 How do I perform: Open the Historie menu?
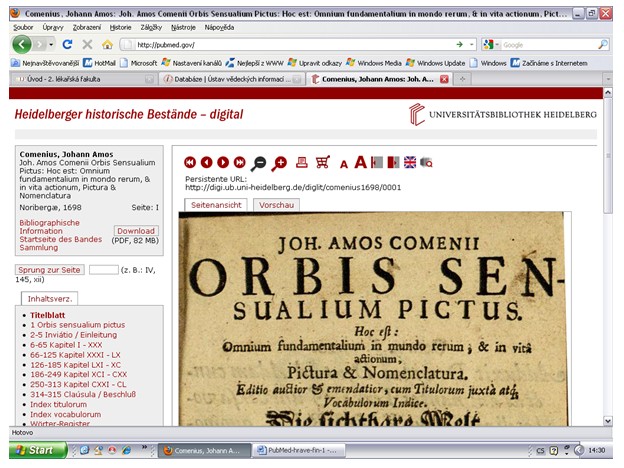click(x=121, y=27)
